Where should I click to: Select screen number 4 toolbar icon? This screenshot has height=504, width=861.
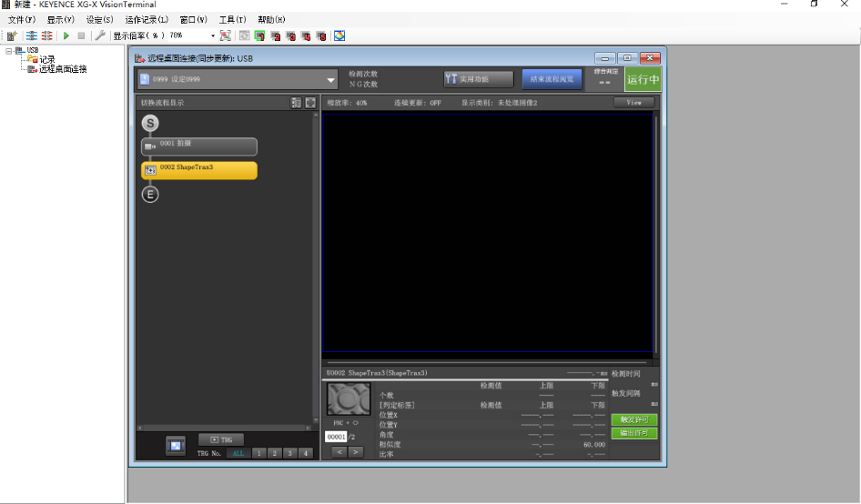point(306,35)
